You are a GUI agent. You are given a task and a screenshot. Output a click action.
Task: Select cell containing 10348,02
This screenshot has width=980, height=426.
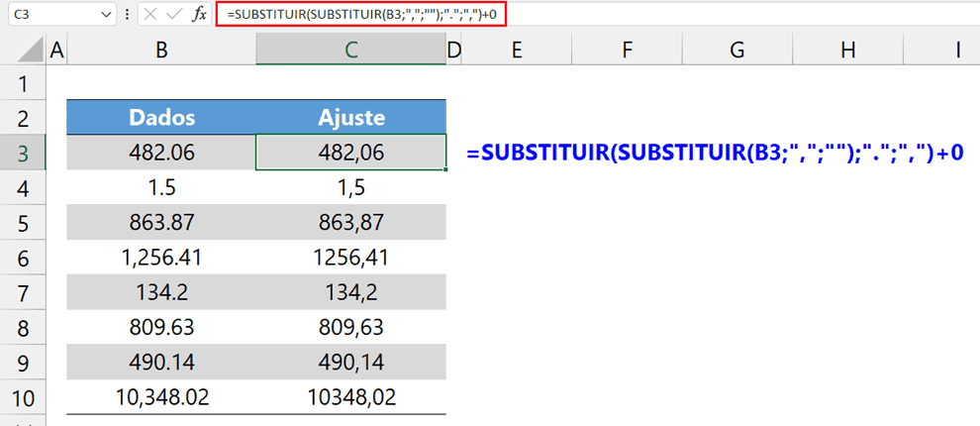point(351,397)
